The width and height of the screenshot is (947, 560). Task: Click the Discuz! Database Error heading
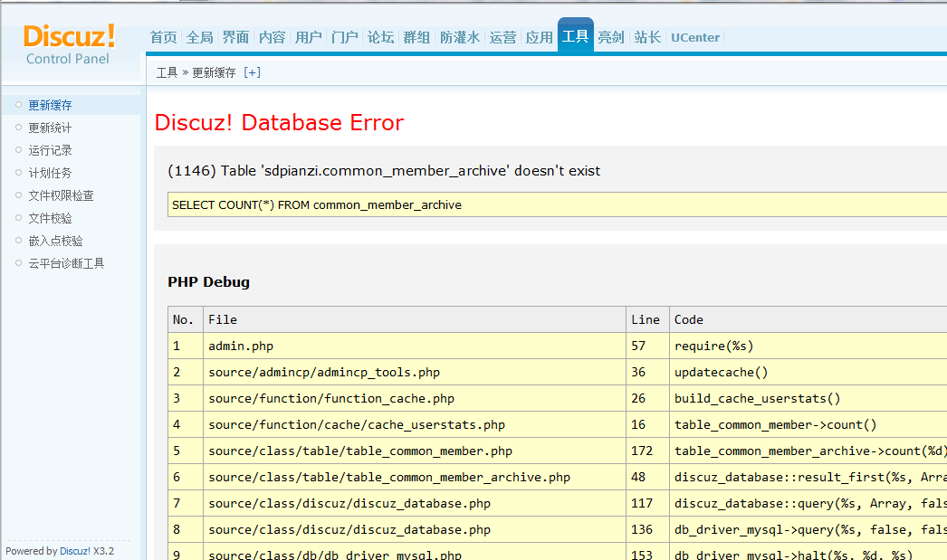[279, 122]
